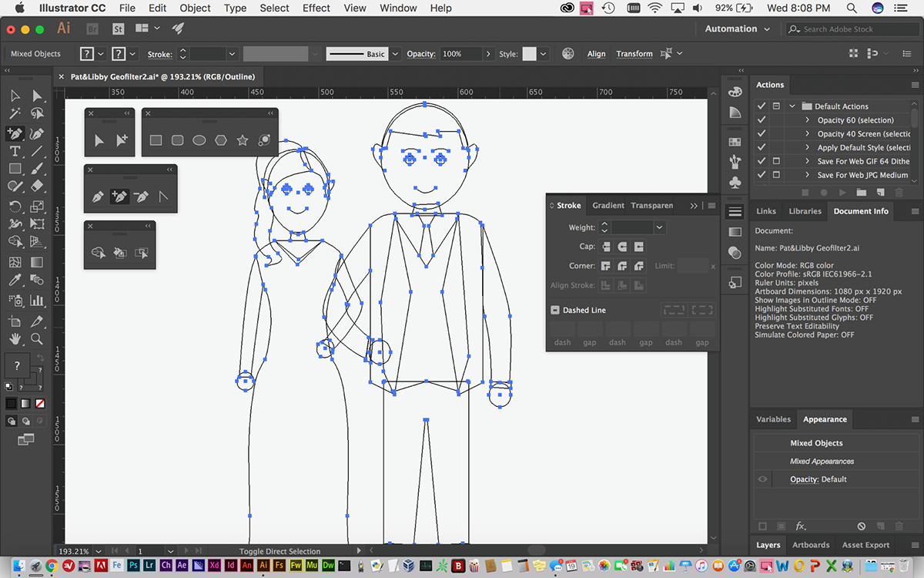Viewport: 924px width, 578px height.
Task: Select the Free Transform tool
Action: [x=37, y=224]
